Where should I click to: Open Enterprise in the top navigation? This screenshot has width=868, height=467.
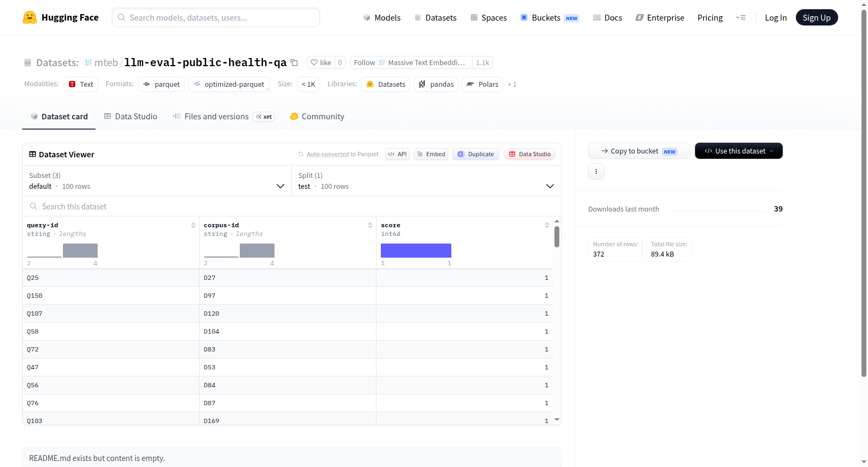(660, 17)
